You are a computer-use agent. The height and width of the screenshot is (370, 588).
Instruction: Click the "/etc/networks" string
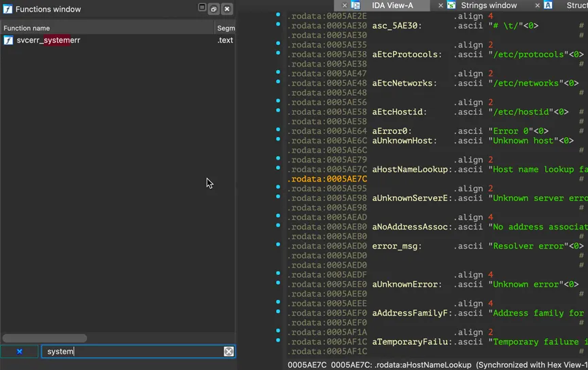[x=525, y=83]
